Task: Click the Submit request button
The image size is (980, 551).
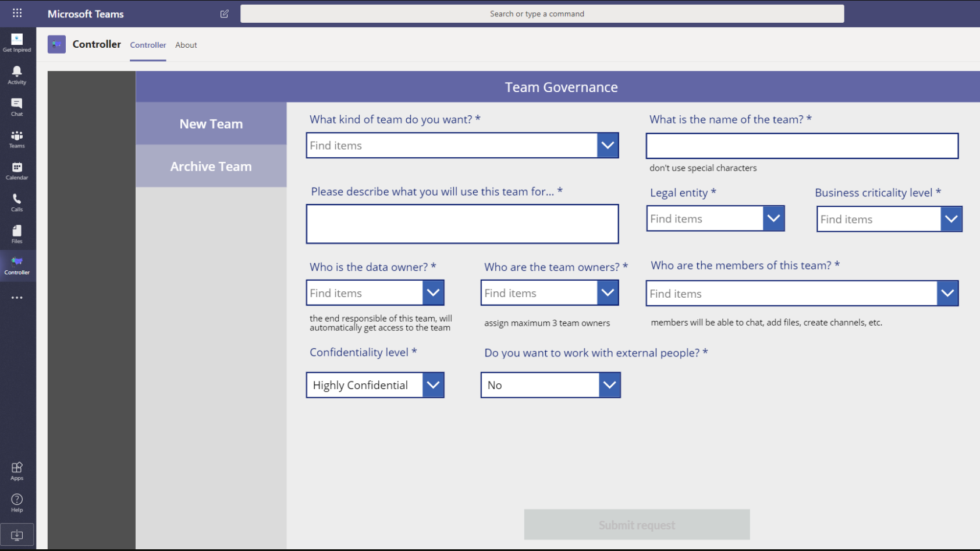Action: pos(637,525)
